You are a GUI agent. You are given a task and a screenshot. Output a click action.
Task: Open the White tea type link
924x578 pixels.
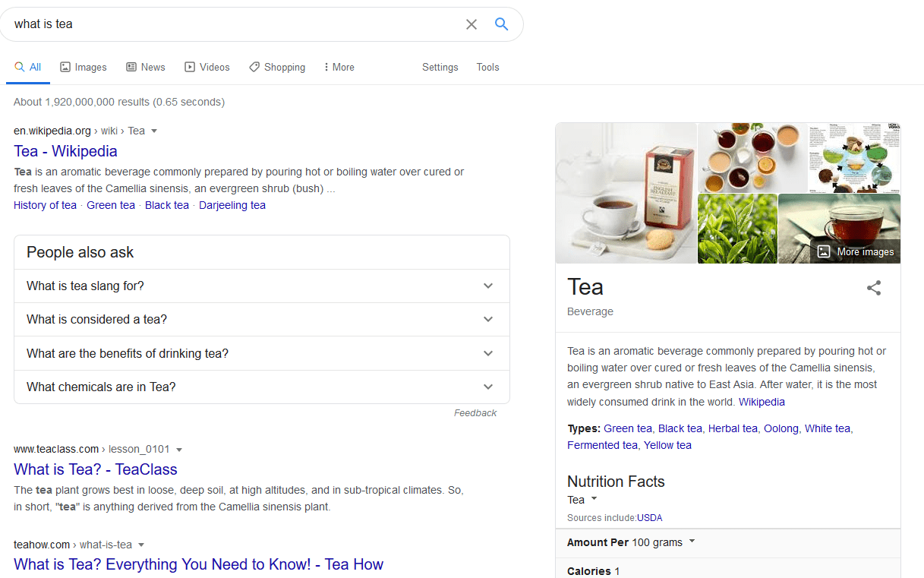[828, 428]
